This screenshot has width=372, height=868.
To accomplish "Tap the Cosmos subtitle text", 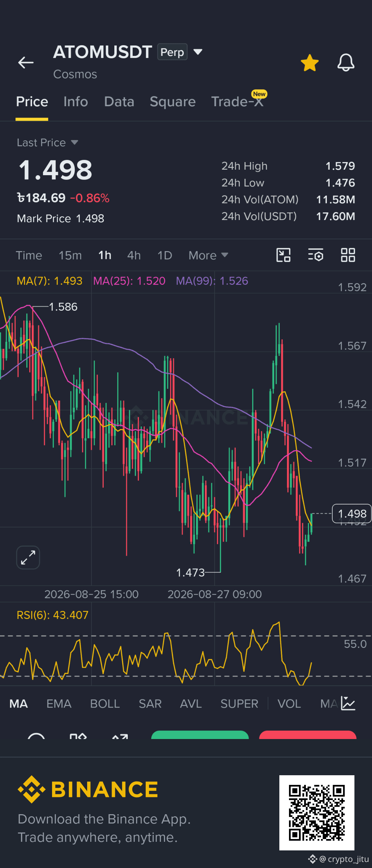I will click(75, 74).
